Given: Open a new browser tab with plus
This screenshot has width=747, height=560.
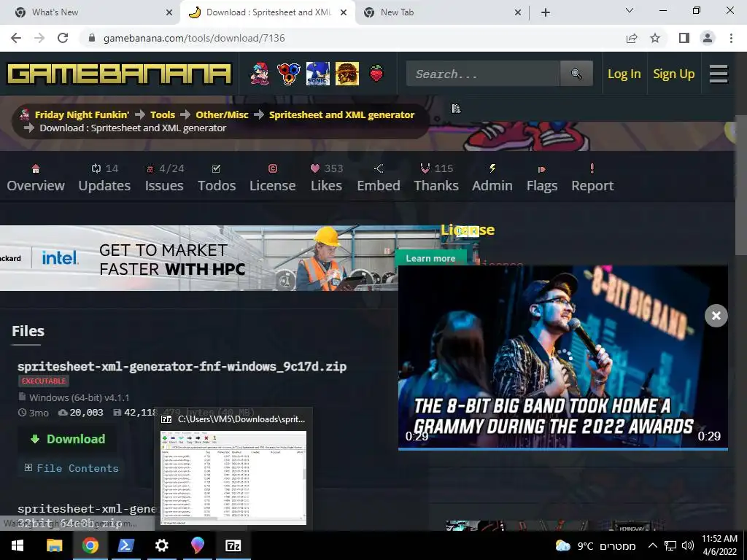Looking at the screenshot, I should (x=546, y=12).
